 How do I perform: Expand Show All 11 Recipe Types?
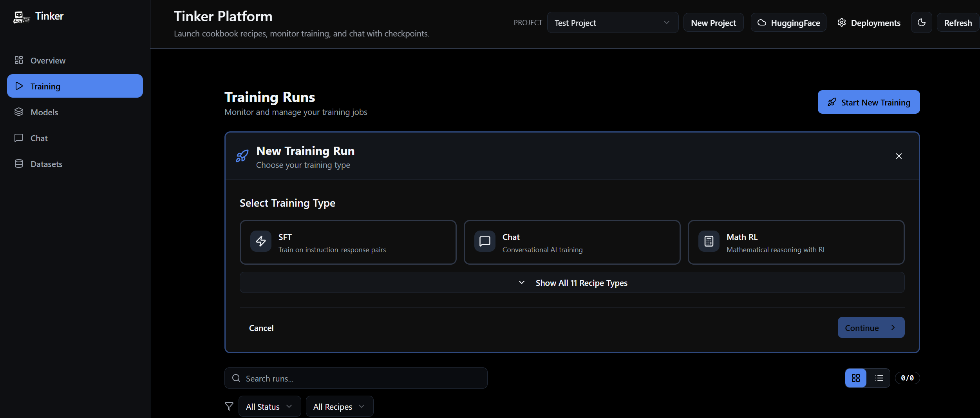[x=572, y=282]
